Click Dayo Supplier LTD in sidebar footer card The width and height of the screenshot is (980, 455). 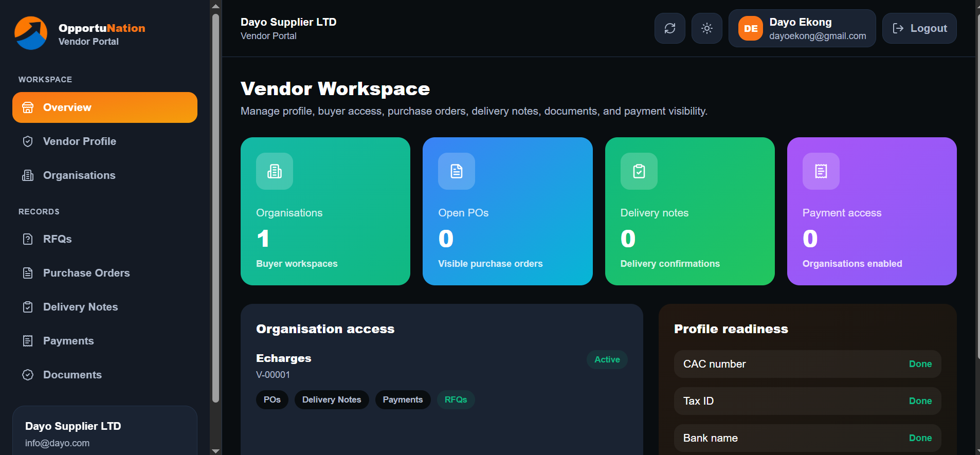click(x=73, y=426)
